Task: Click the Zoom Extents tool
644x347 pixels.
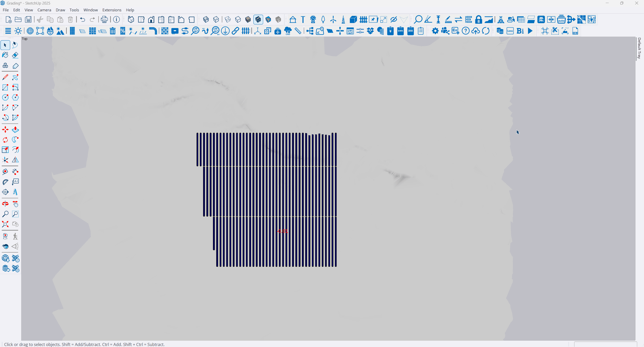Action: [5, 224]
